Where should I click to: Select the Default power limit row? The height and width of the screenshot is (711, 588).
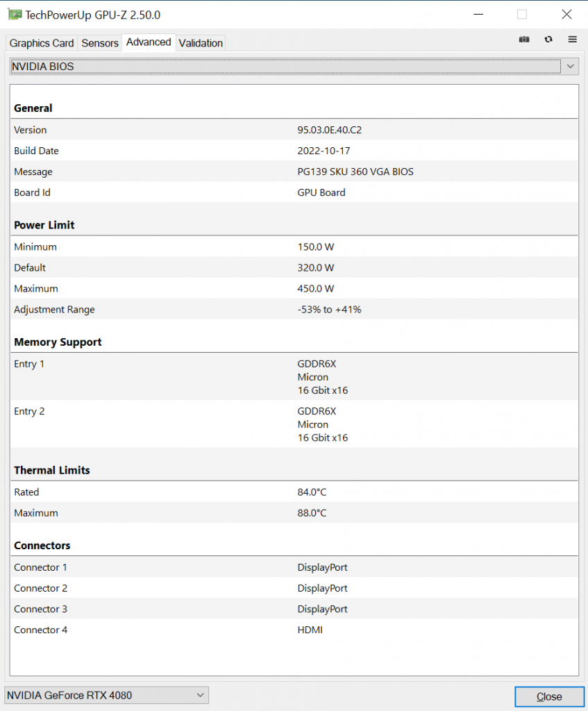click(x=294, y=267)
